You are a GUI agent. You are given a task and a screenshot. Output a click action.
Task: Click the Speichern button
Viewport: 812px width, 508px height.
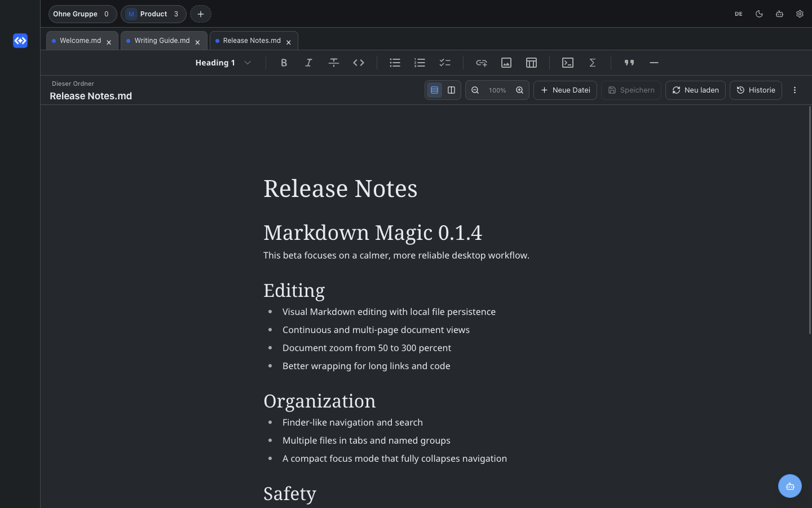pyautogui.click(x=631, y=90)
